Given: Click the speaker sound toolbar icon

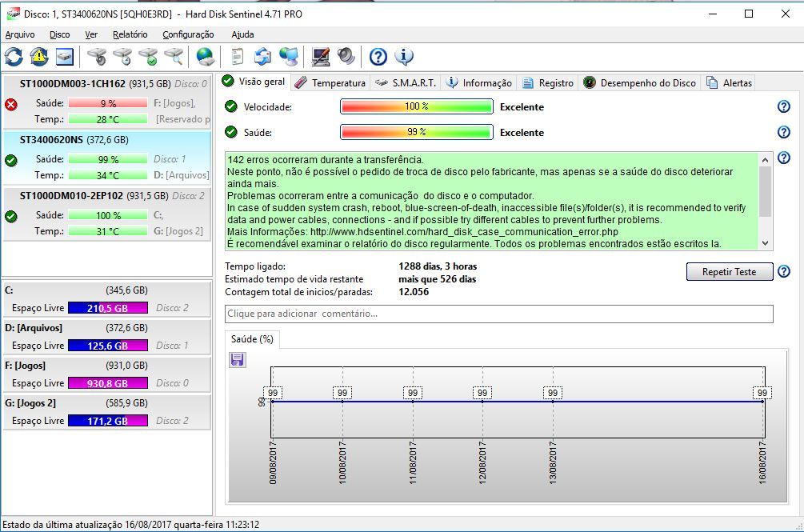Looking at the screenshot, I should [x=346, y=56].
